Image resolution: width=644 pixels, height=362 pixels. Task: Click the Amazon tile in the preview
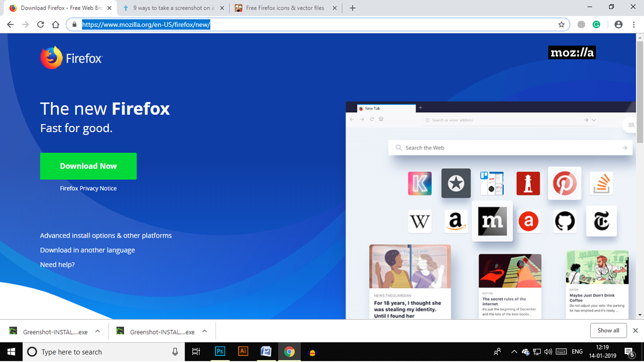pyautogui.click(x=456, y=221)
